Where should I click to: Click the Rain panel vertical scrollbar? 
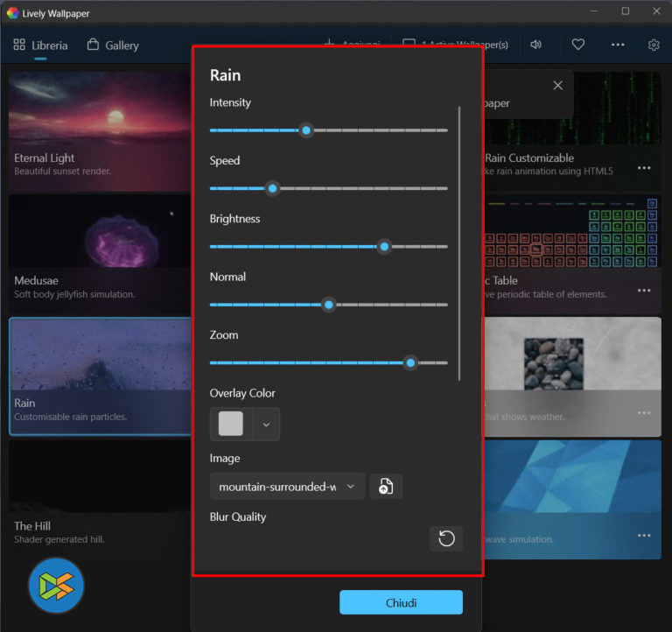point(459,242)
